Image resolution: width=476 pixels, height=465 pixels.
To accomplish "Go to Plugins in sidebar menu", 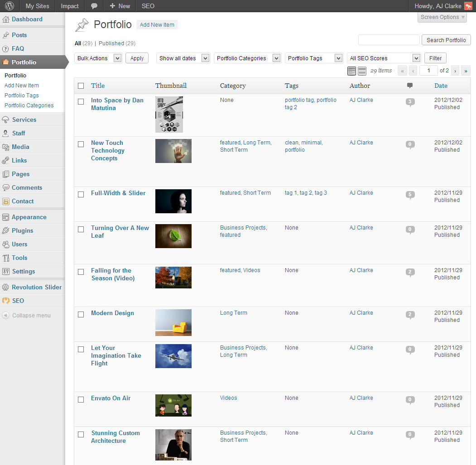I will pyautogui.click(x=22, y=230).
